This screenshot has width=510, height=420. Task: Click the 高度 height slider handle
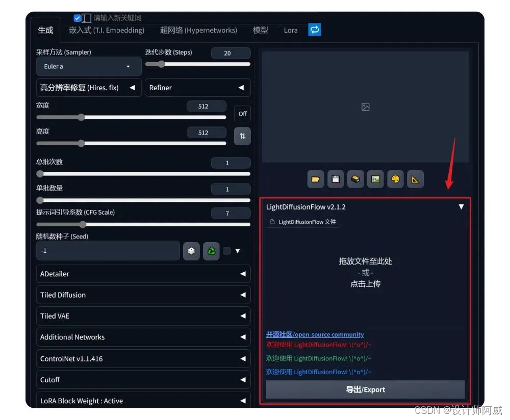(x=81, y=143)
